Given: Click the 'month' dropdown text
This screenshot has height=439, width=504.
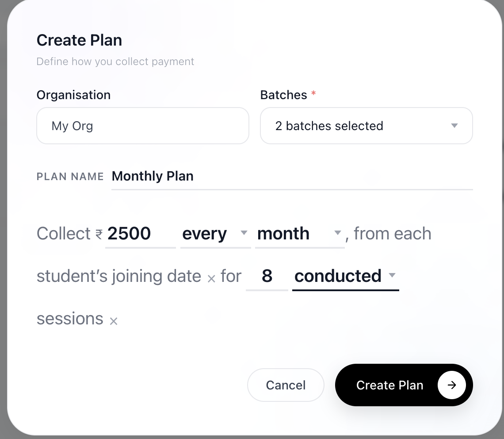Looking at the screenshot, I should [283, 233].
